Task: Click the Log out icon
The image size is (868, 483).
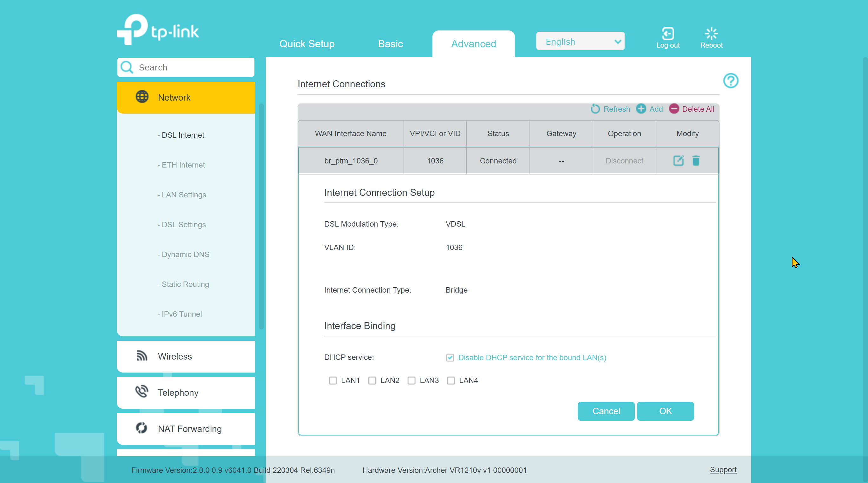Action: [667, 34]
